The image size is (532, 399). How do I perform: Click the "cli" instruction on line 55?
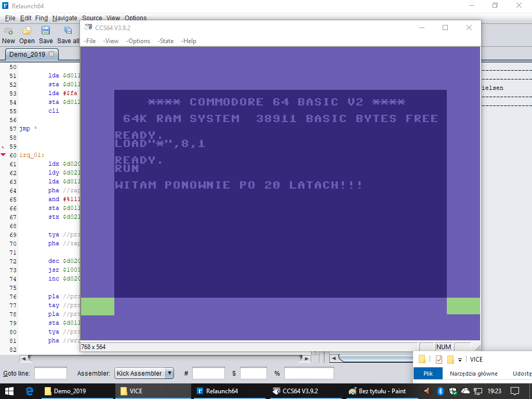tap(54, 111)
